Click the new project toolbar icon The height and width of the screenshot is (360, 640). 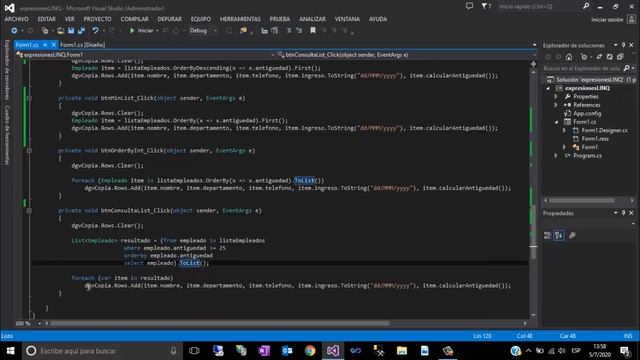[45, 31]
